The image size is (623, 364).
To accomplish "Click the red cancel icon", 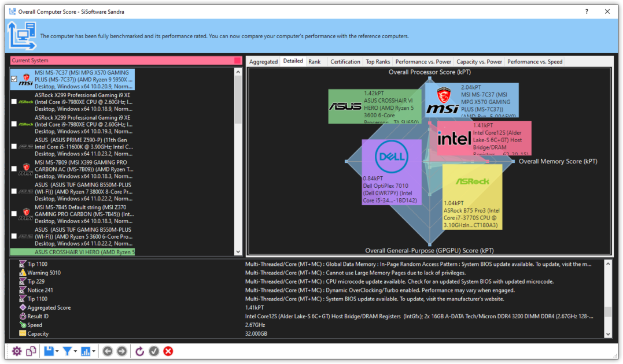I will click(168, 351).
